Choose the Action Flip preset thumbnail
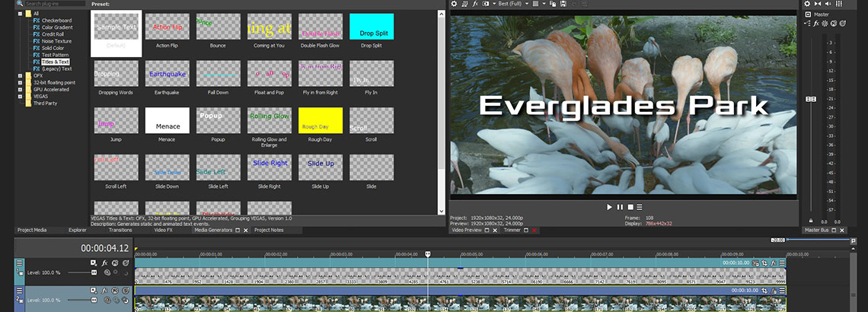868x312 pixels. click(x=168, y=27)
